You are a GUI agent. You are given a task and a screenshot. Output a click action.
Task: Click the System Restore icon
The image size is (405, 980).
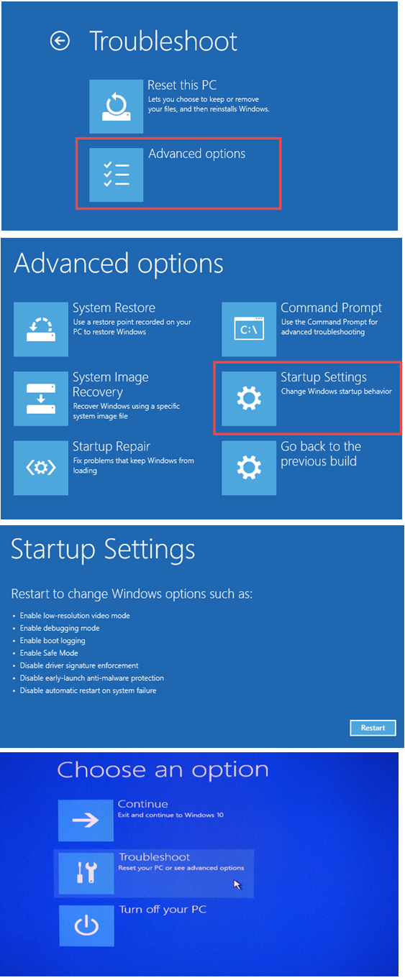41,329
